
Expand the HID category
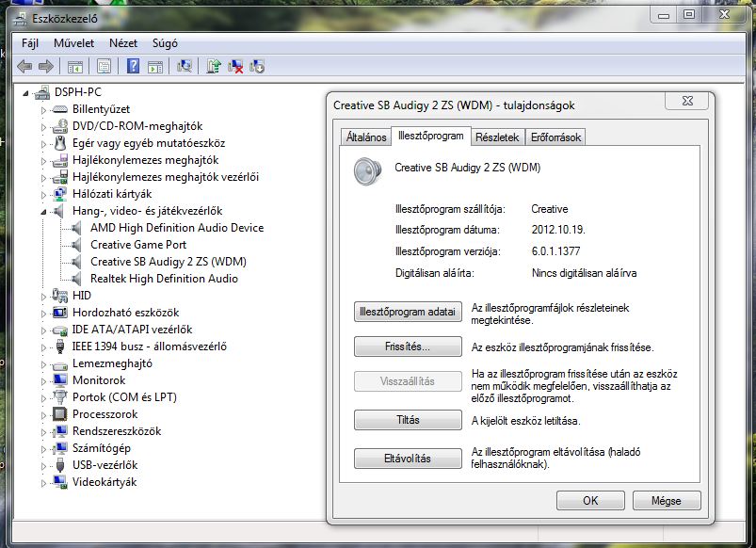(43, 297)
